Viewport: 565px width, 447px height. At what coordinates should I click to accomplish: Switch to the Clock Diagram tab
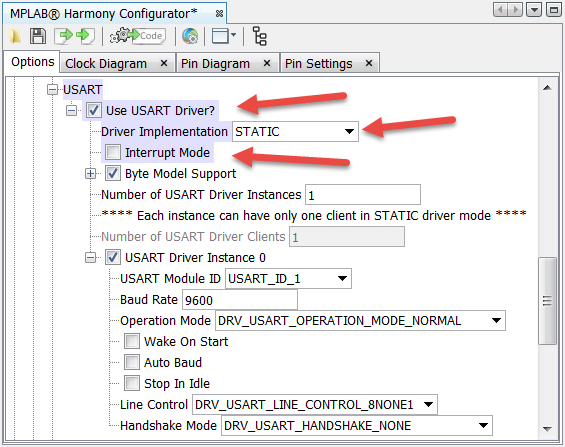point(106,64)
